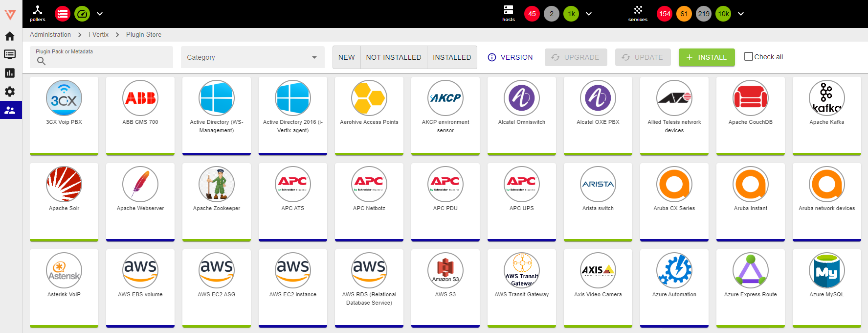
Task: Click the gray hosts counter 2
Action: (552, 14)
